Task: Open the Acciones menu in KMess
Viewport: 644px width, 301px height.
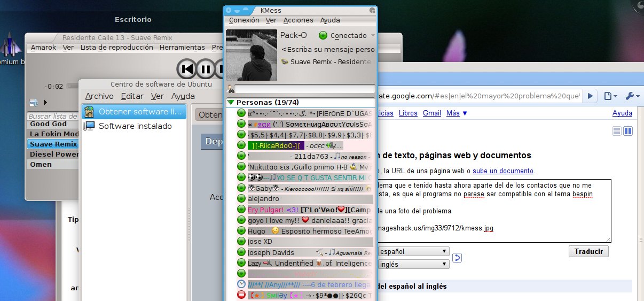Action: point(298,20)
